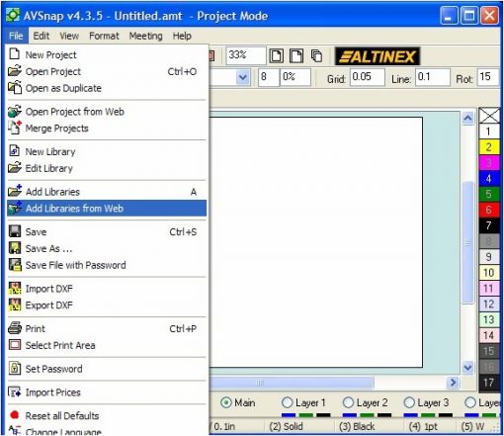The width and height of the screenshot is (504, 436).
Task: Pick green color swatch 5
Action: tap(489, 194)
